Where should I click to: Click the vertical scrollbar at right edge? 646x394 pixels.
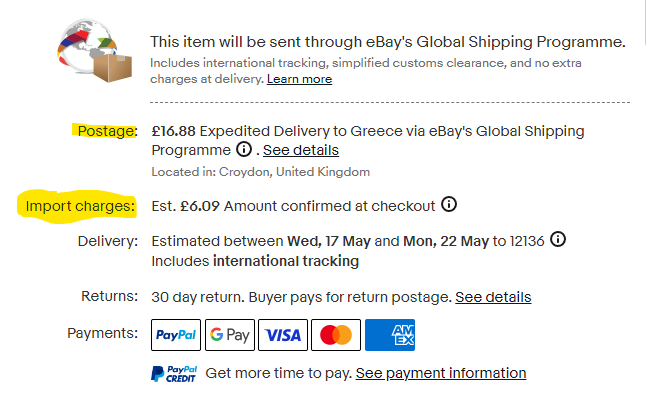(644, 21)
